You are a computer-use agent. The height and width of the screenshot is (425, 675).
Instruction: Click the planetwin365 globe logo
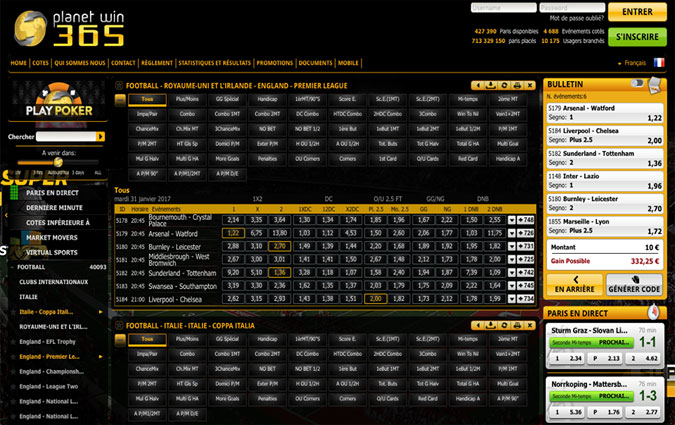point(30,28)
